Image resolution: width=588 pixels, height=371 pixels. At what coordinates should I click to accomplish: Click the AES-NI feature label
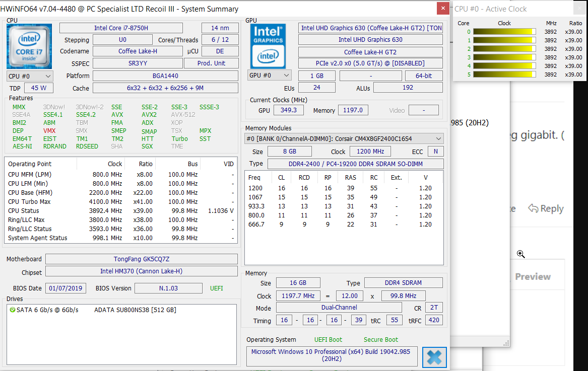[22, 146]
